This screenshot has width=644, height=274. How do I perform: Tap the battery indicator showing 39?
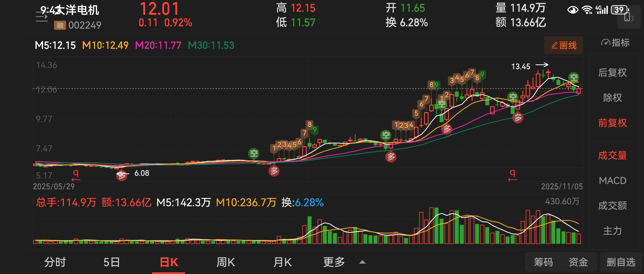tap(620, 10)
